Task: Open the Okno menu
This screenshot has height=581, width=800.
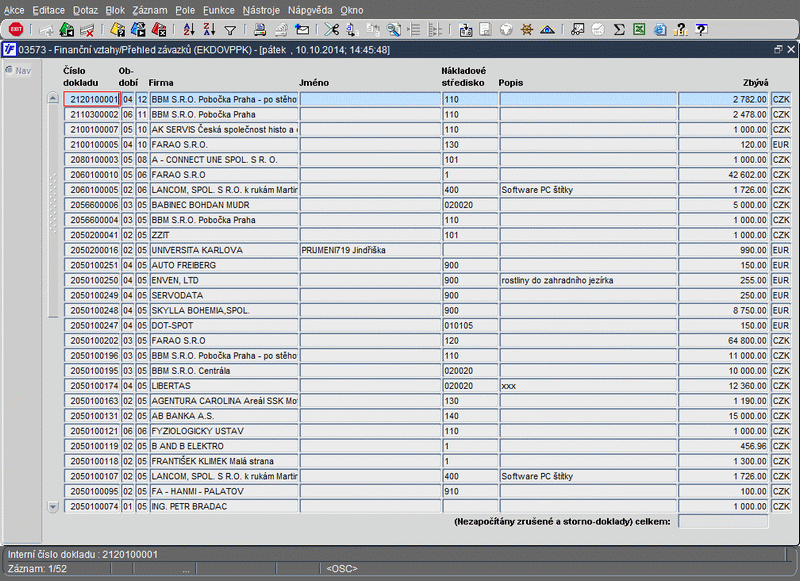Action: point(352,10)
